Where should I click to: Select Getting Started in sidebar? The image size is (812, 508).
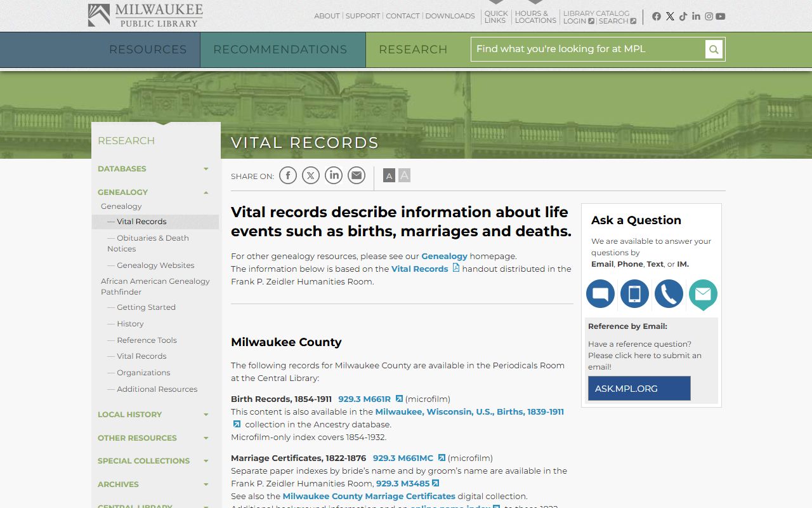tap(146, 307)
